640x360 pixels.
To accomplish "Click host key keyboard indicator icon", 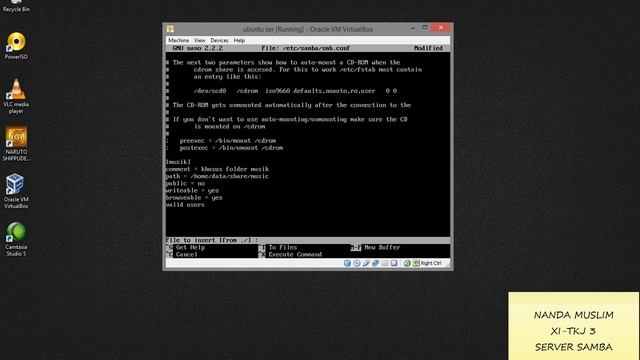I will point(416,263).
